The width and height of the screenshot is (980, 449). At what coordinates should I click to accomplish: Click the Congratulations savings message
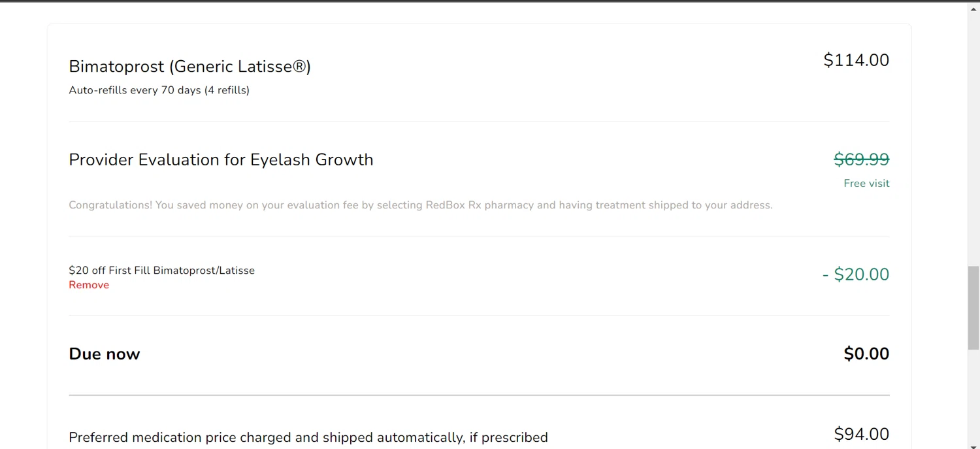(420, 205)
